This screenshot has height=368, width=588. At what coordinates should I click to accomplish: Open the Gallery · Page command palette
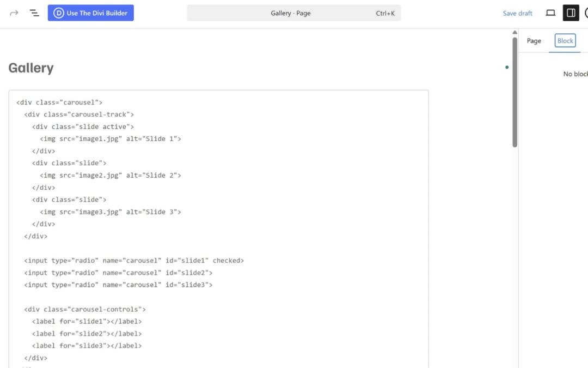293,13
